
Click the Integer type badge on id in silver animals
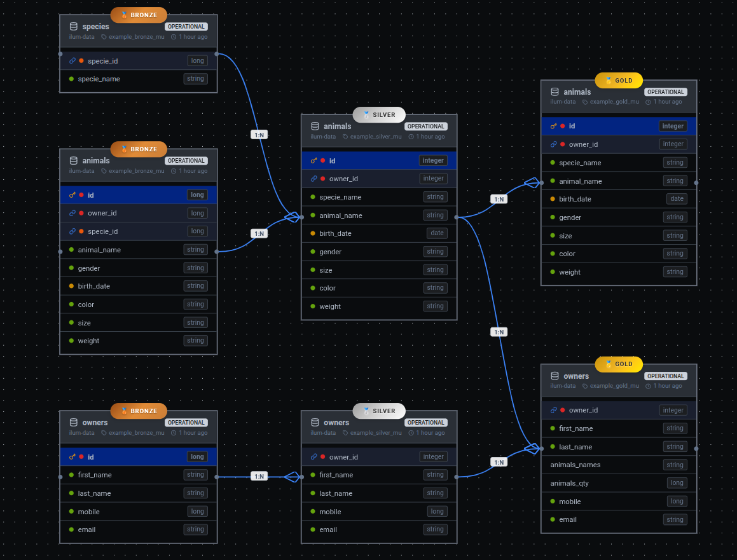[433, 160]
